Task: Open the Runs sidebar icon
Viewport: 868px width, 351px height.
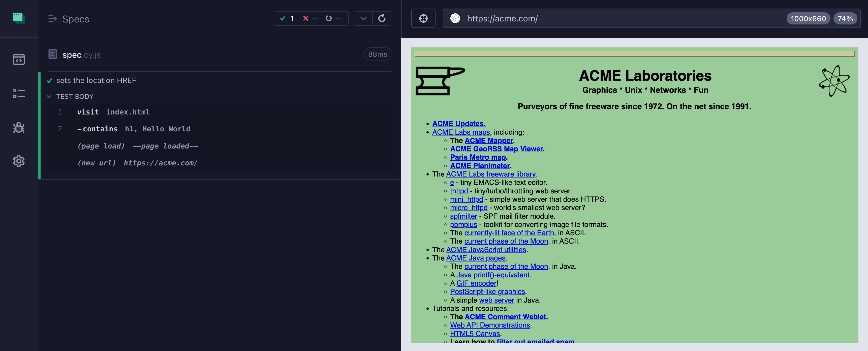Action: tap(19, 93)
